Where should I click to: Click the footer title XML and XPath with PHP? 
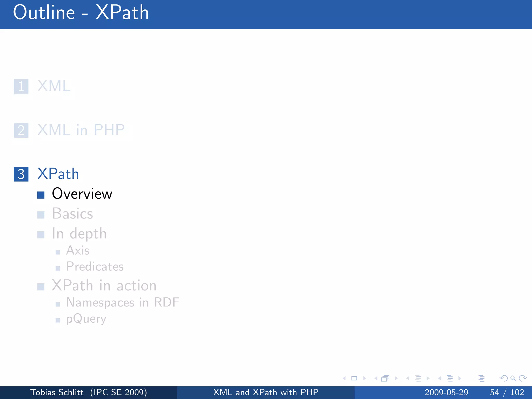point(266,392)
